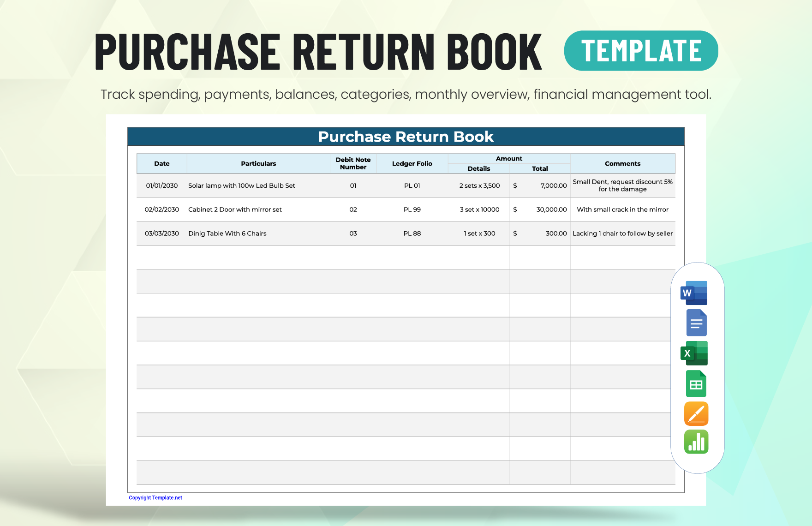Click the Google Docs format icon
Screen dimensions: 812x526
click(696, 323)
